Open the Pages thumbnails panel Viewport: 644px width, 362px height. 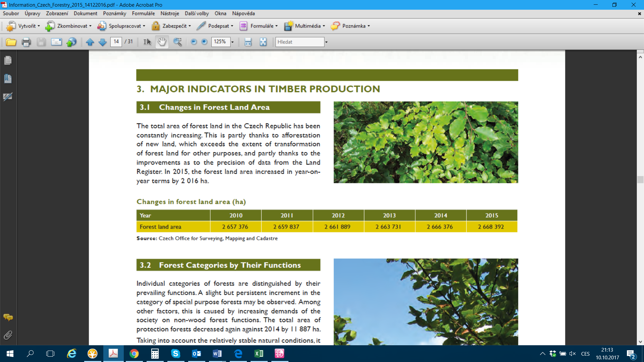tap(8, 60)
